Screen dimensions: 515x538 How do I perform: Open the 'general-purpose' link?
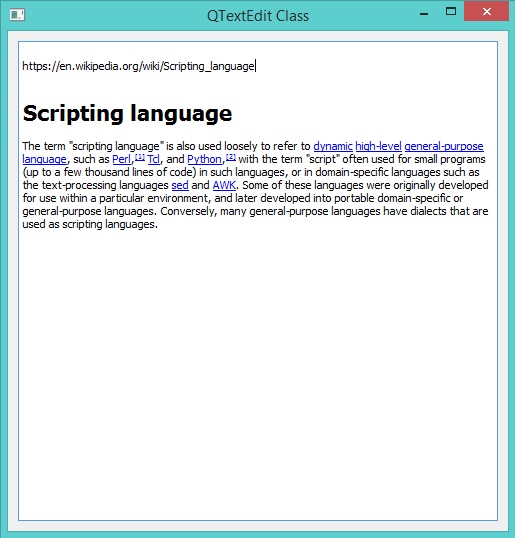pos(444,146)
